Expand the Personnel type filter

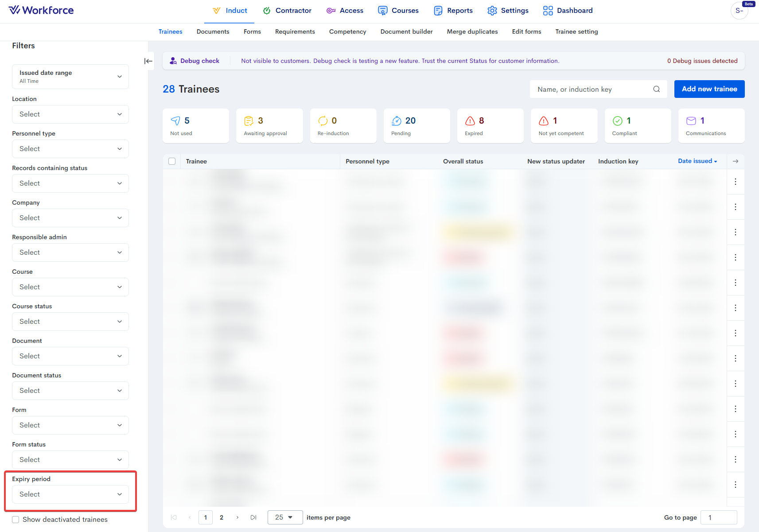click(70, 149)
